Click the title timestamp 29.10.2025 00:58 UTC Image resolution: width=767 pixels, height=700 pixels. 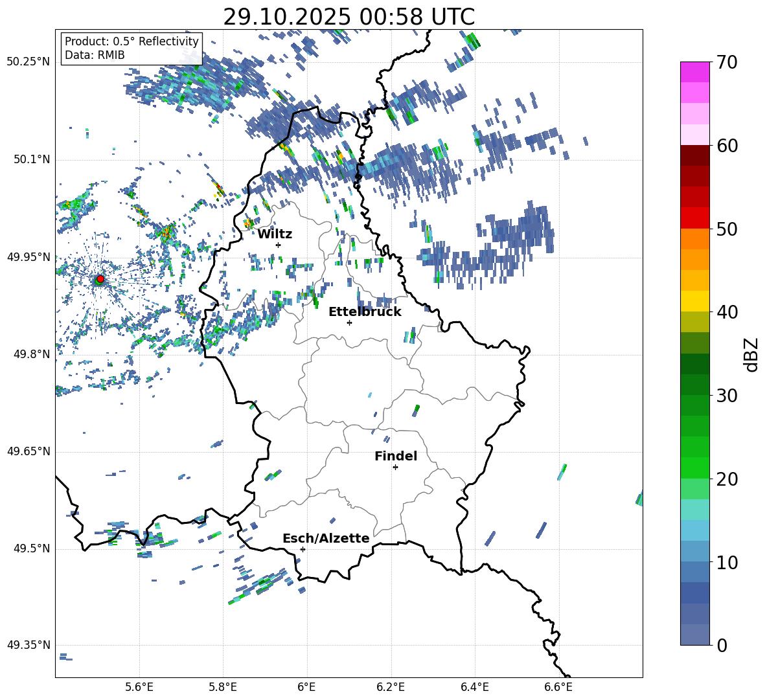click(x=349, y=17)
